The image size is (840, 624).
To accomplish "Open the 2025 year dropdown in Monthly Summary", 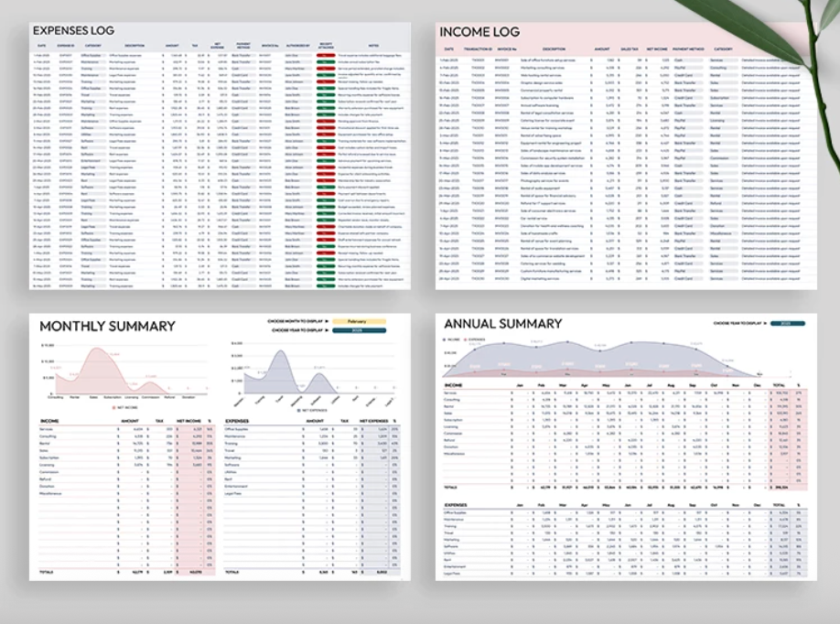I will tap(359, 330).
